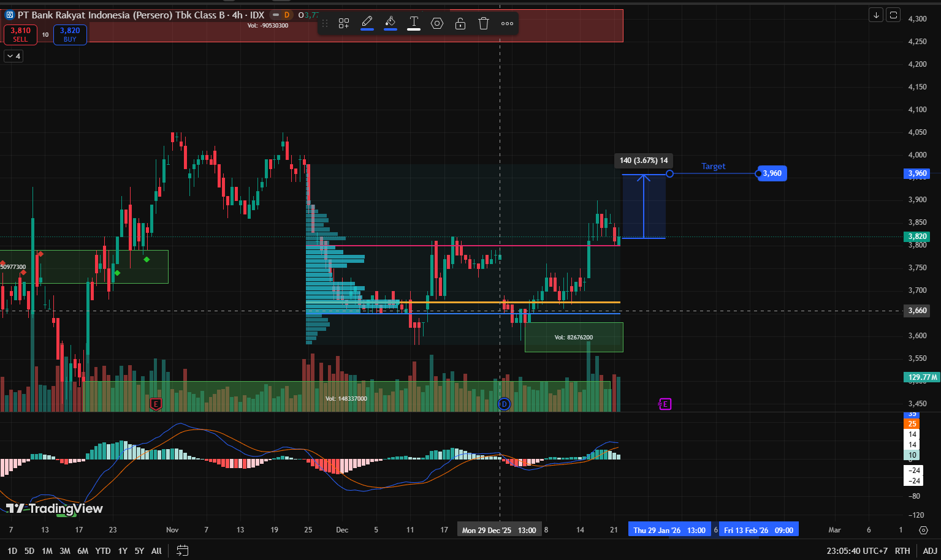Viewport: 941px width, 560px height.
Task: Open timezone menu showing 23:05:40 UTC+7
Action: (x=857, y=551)
